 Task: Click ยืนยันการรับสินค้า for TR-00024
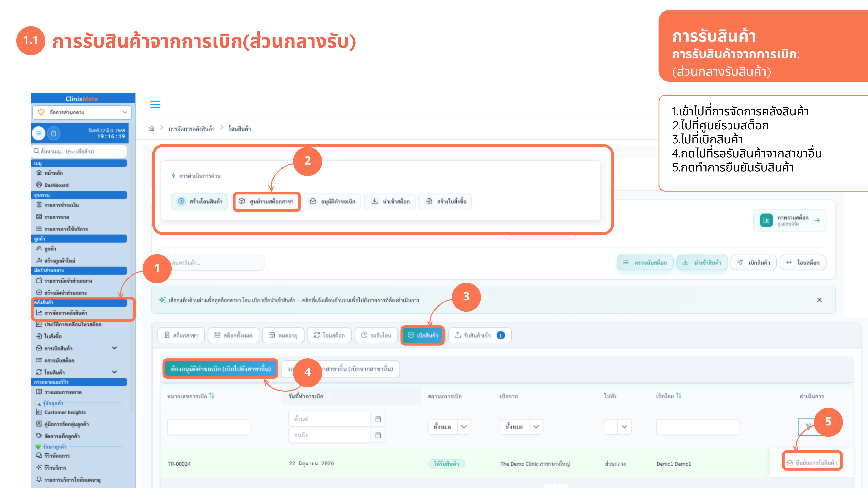[x=812, y=462]
